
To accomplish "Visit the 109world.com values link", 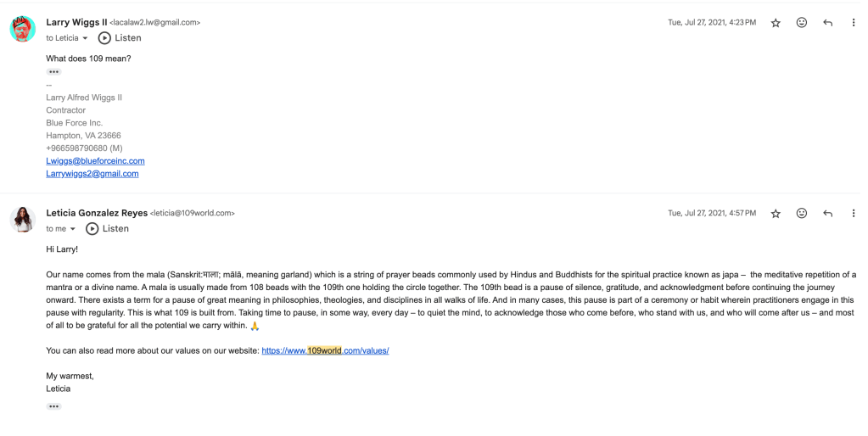I will [x=325, y=350].
